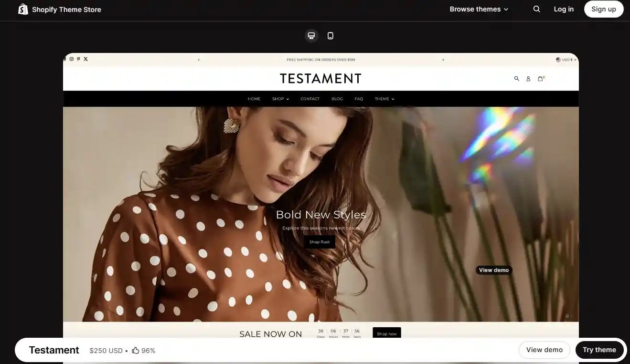Show next announcement with right arrow
The width and height of the screenshot is (630, 364).
pos(443,60)
